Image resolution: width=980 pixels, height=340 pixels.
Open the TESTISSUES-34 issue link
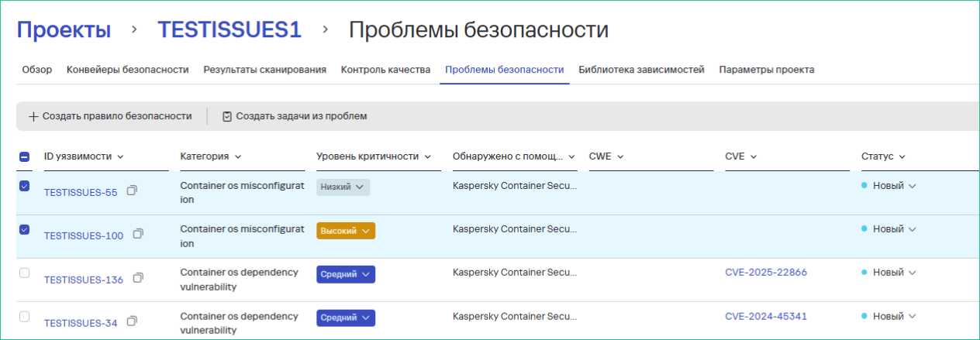click(81, 323)
